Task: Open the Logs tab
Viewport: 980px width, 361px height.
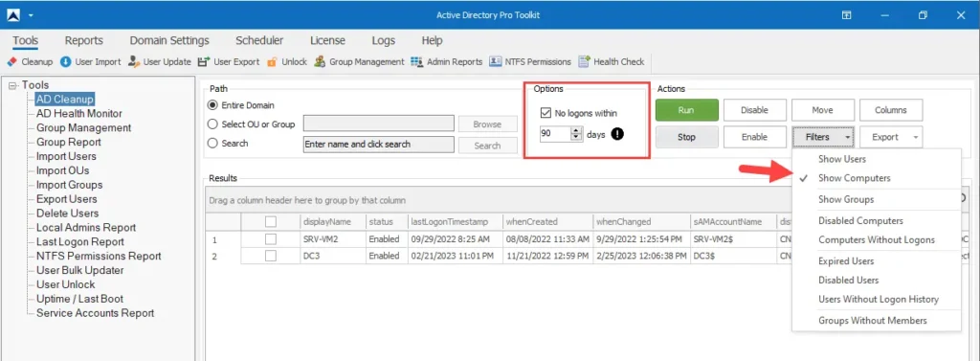Action: tap(383, 40)
